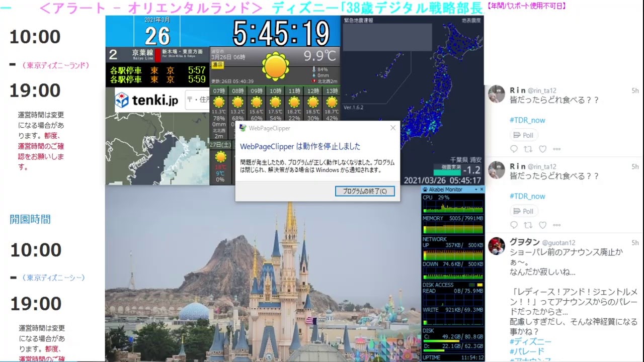Click the retweet icon on the lower Rin tweet

tap(528, 225)
